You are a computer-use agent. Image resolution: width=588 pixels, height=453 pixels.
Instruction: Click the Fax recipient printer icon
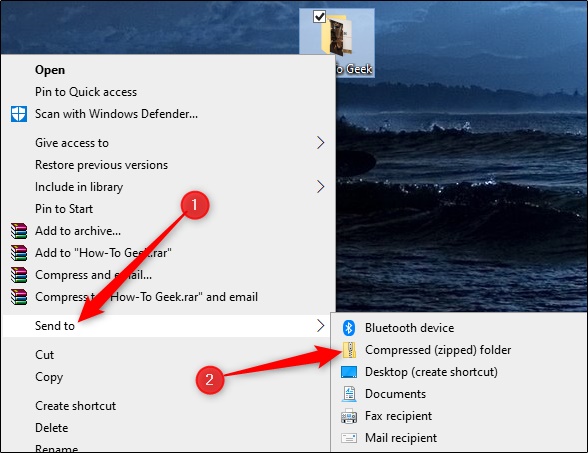point(349,416)
